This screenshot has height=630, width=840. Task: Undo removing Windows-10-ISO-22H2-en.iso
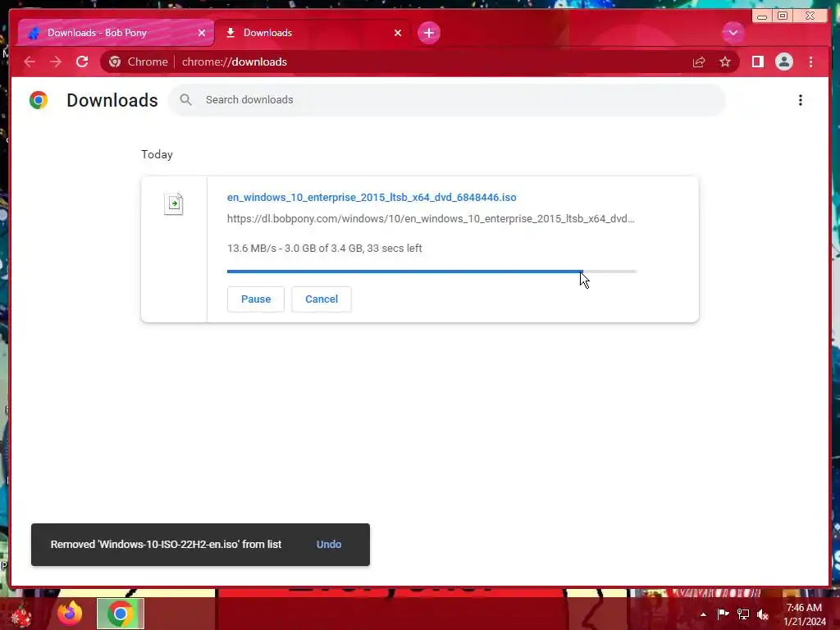point(329,545)
